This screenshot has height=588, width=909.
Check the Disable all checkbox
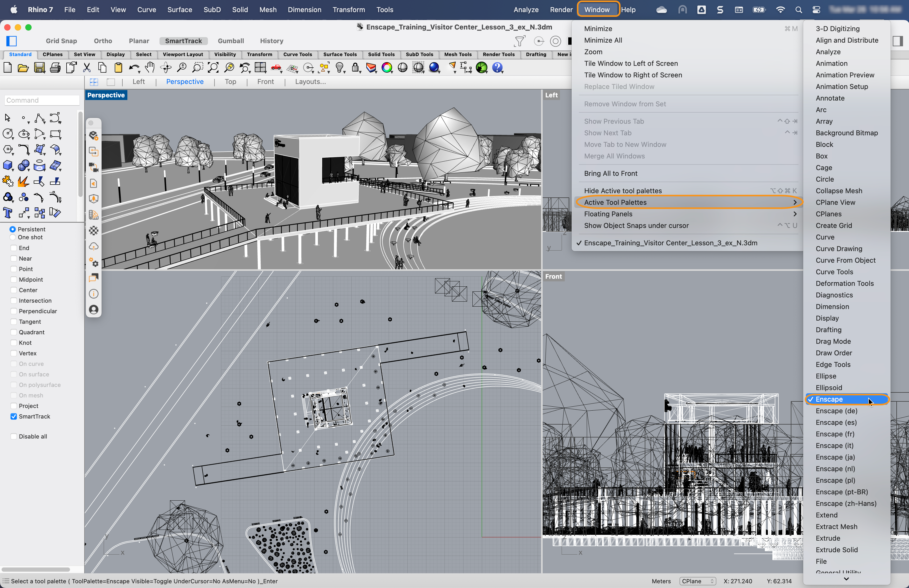pos(14,436)
